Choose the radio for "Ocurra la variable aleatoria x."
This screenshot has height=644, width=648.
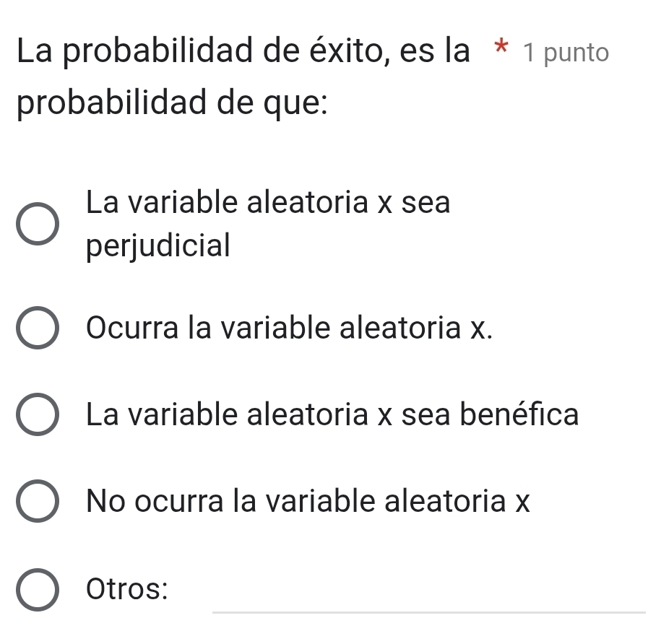pos(36,329)
